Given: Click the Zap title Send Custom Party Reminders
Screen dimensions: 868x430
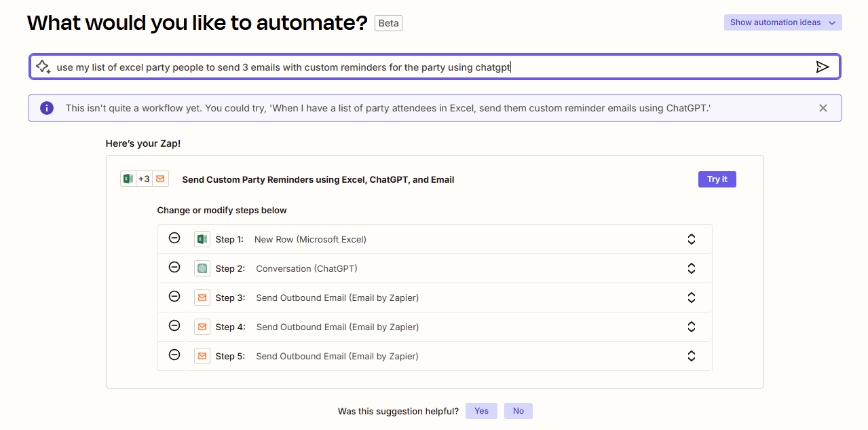Looking at the screenshot, I should [x=318, y=180].
